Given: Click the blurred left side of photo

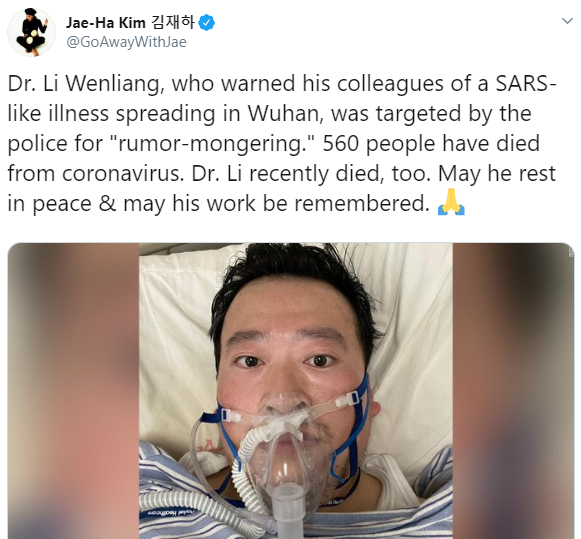Looking at the screenshot, I should [x=73, y=391].
